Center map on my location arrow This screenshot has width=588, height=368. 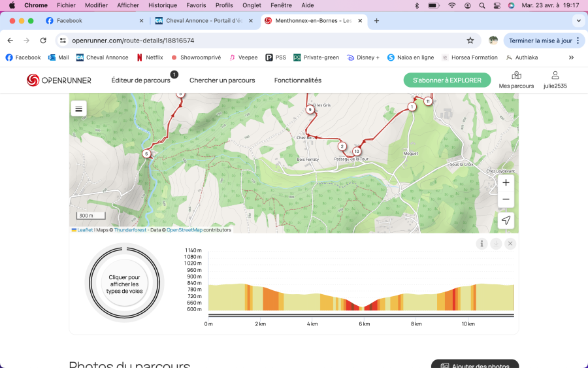(506, 221)
